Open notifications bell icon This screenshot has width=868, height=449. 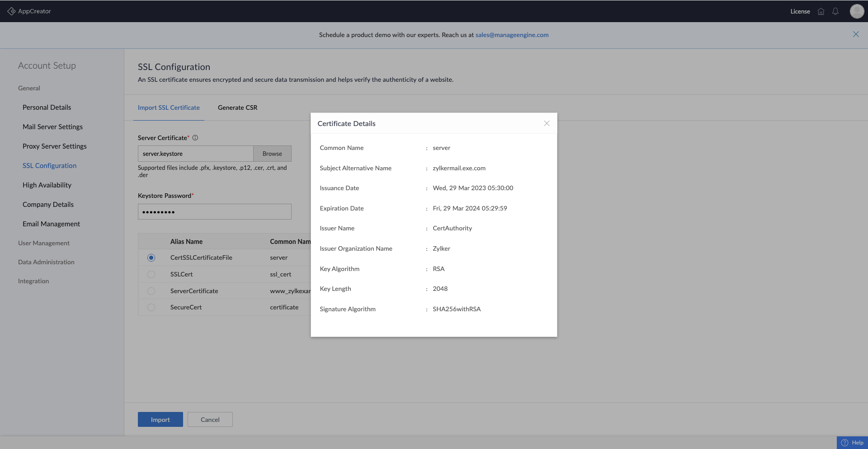coord(835,12)
